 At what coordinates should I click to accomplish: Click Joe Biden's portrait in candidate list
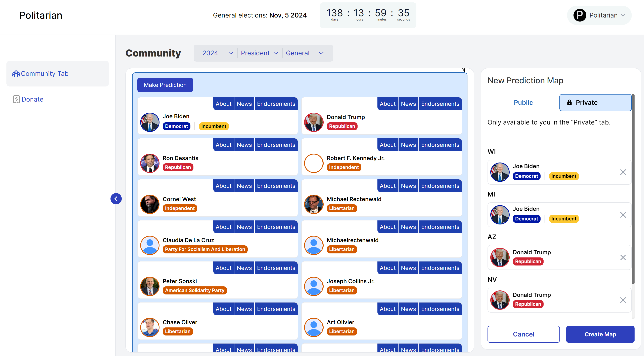coord(150,122)
